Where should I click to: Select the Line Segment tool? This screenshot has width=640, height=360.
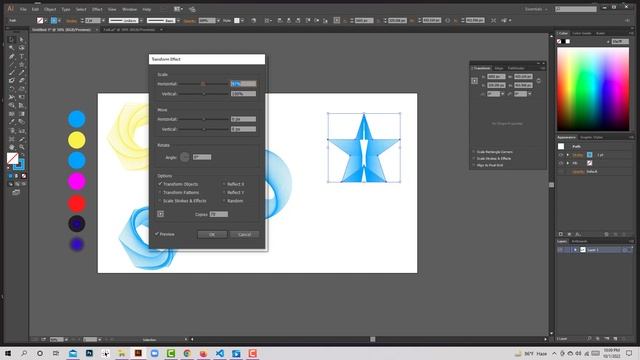tap(12, 64)
